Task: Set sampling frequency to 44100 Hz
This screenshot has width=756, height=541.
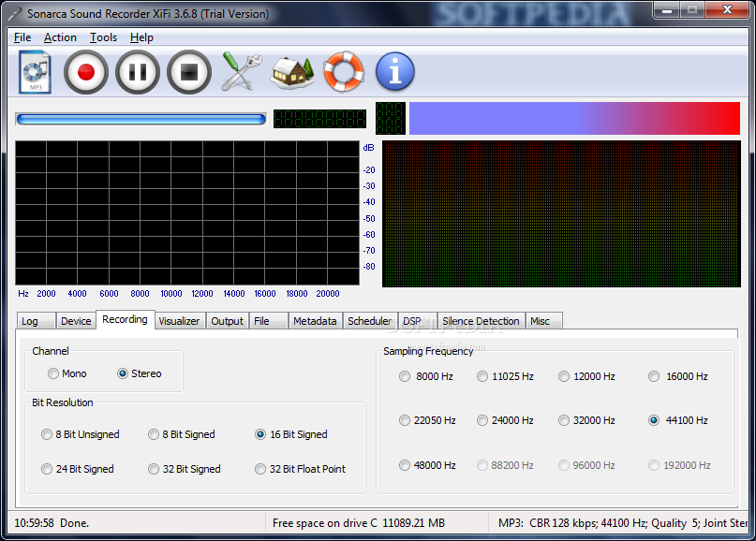Action: click(678, 420)
